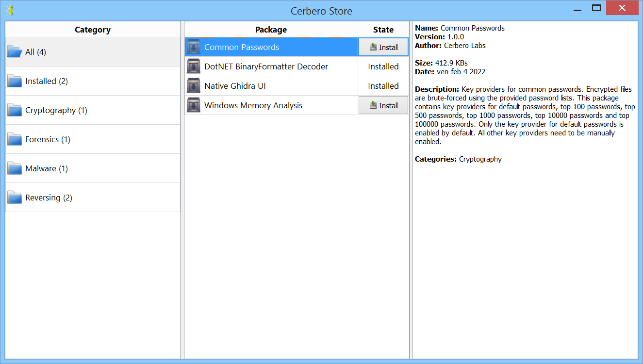643x364 pixels.
Task: Click the Date: ven feb 4 2022 line
Action: (450, 72)
